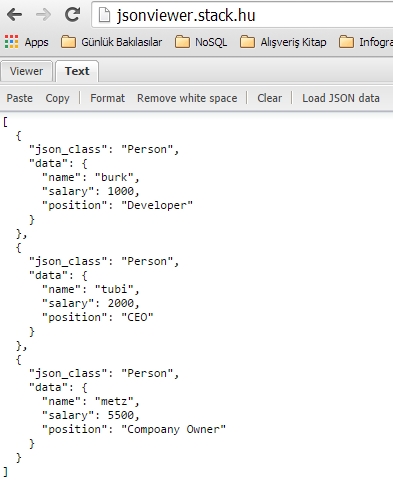Click the page icon in the address bar
The image size is (393, 486).
click(104, 15)
